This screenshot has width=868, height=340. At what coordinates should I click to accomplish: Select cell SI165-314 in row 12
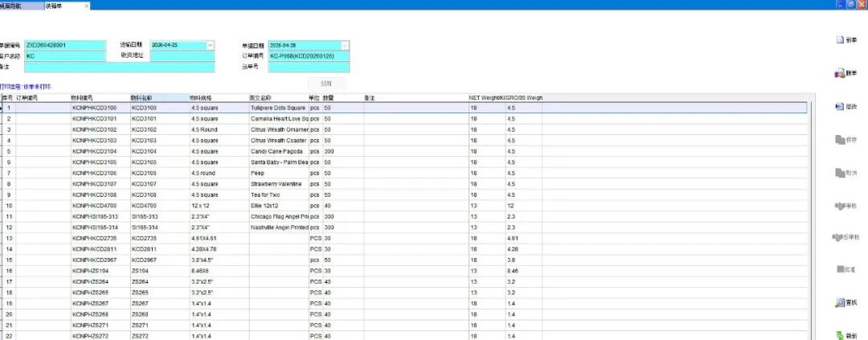[x=159, y=227]
